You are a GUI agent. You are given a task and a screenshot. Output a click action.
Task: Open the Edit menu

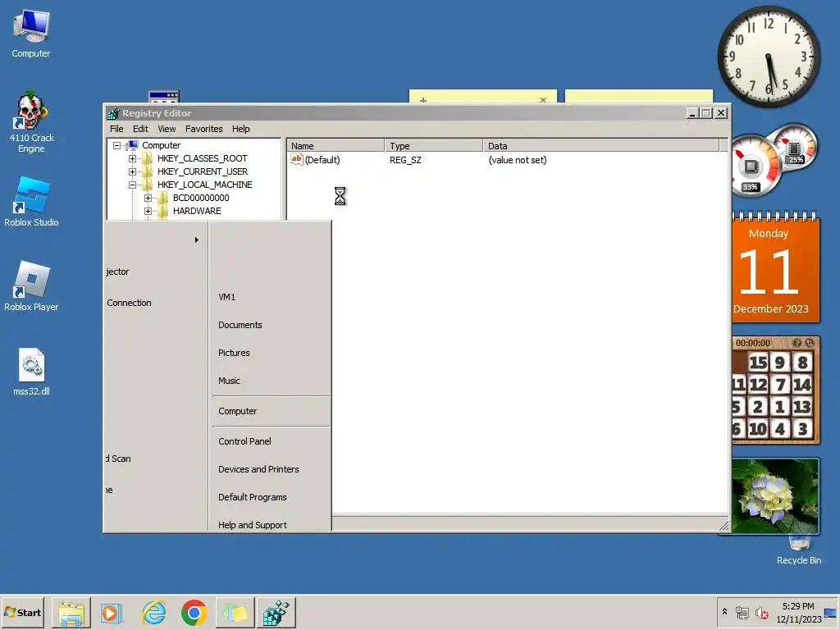point(140,129)
